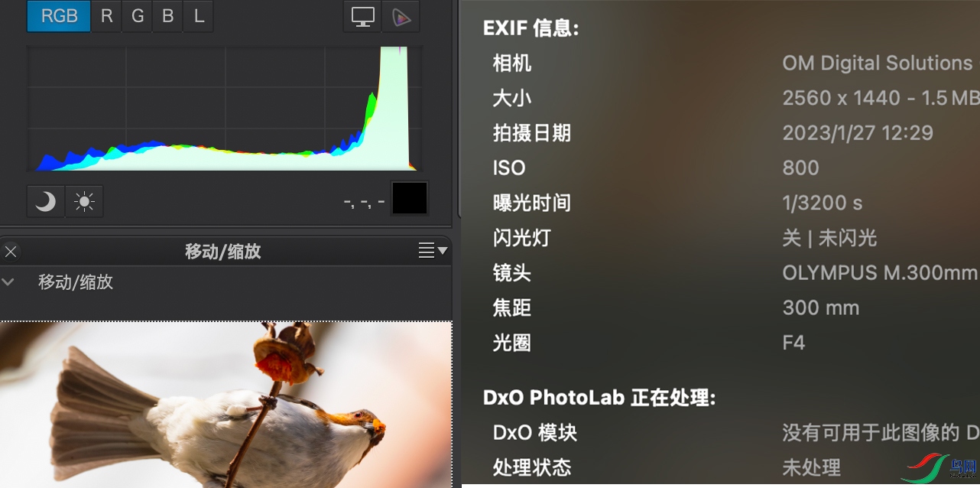The height and width of the screenshot is (488, 980).
Task: Click the 拍摄日期 date value
Action: pyautogui.click(x=858, y=132)
